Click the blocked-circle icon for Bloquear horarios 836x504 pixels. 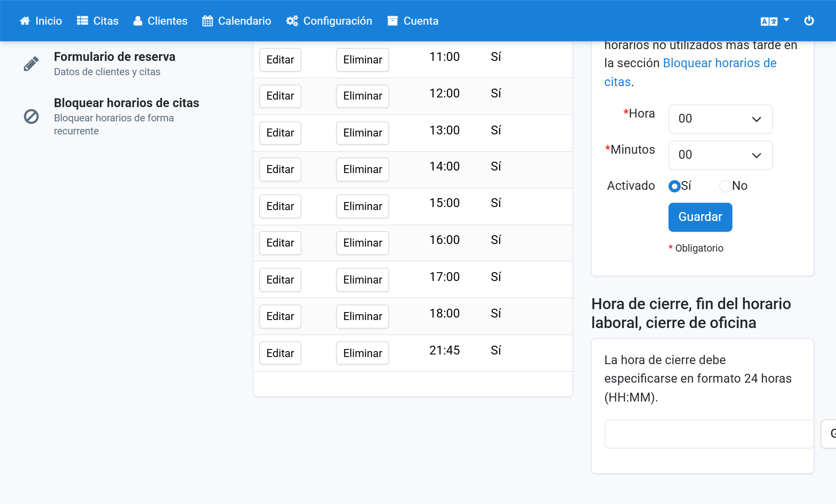click(31, 116)
